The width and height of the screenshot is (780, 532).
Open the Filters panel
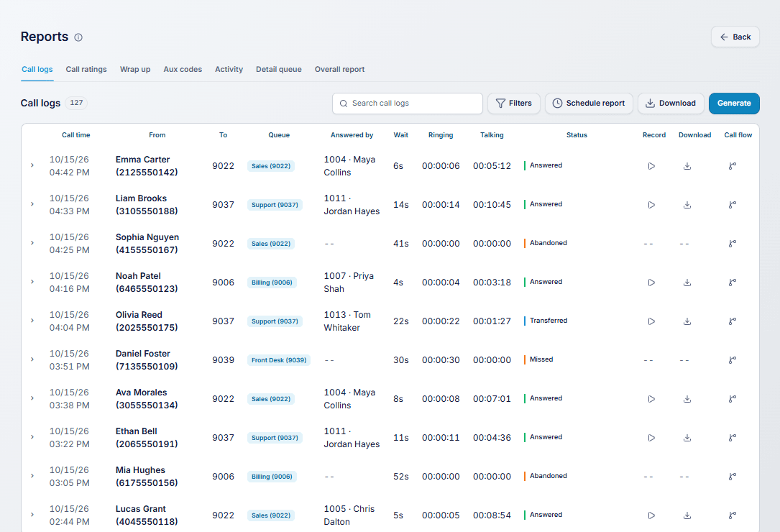tap(514, 104)
